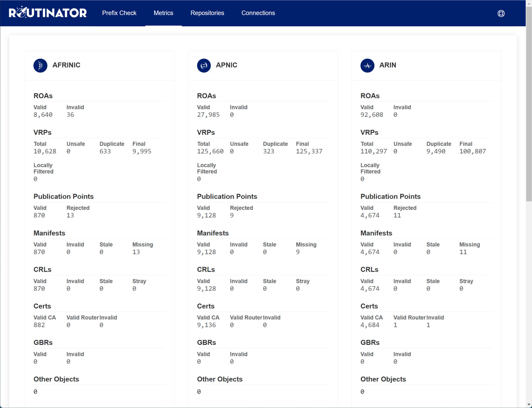532x408 pixels.
Task: Click the scrollbar down arrow
Action: pyautogui.click(x=529, y=405)
